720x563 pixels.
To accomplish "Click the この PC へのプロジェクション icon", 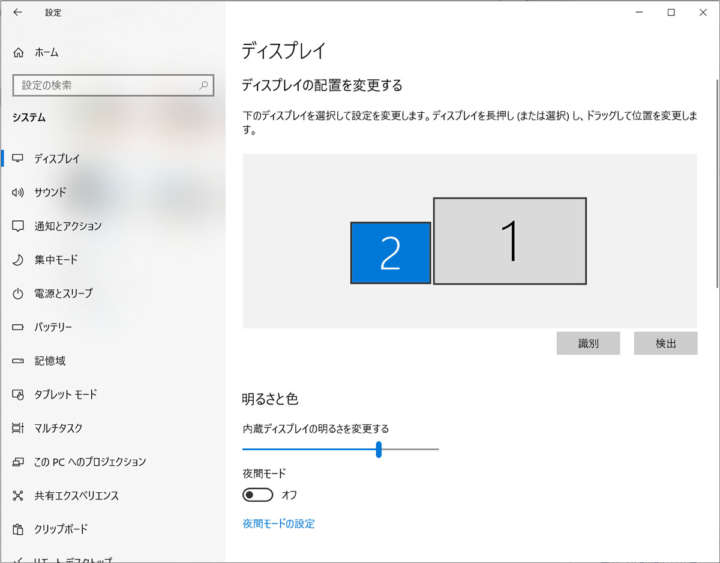I will [18, 462].
